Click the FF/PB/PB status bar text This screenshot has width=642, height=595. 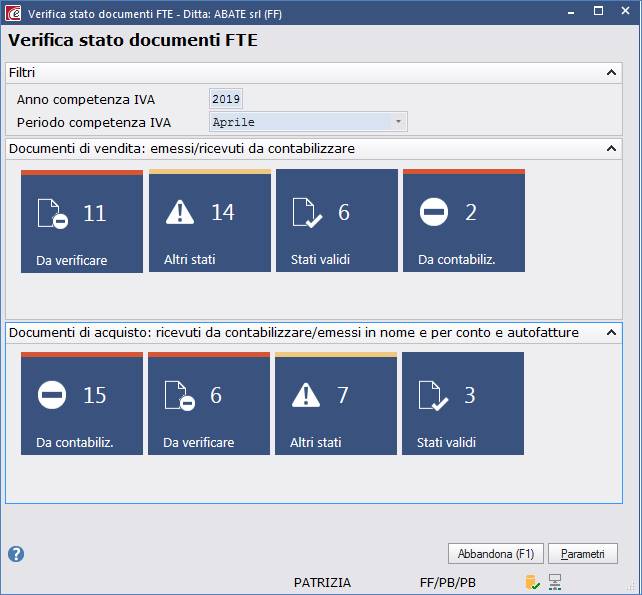(x=448, y=582)
